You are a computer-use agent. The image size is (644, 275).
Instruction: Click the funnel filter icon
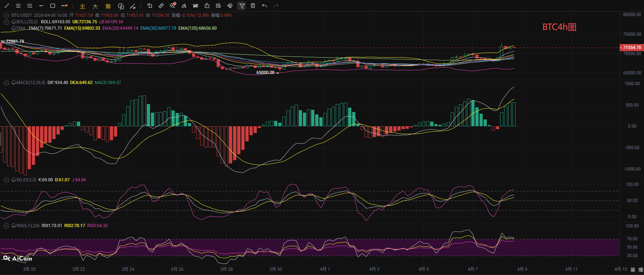[x=242, y=6]
